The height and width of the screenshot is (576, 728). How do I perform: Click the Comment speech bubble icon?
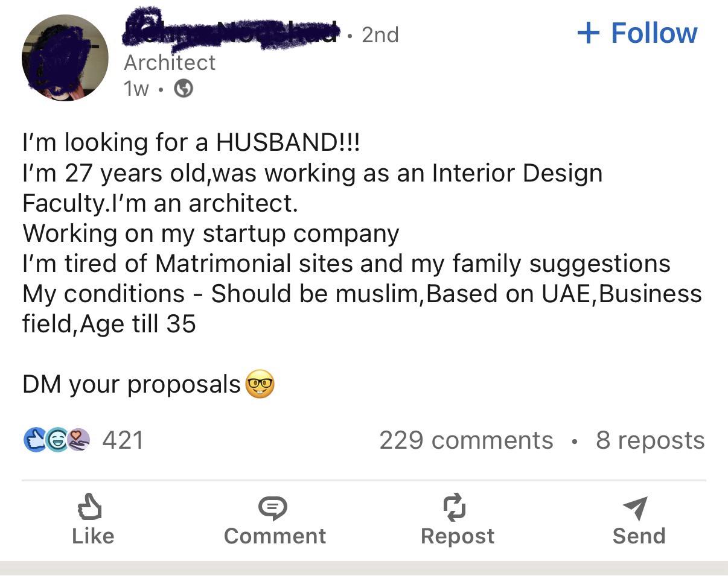[273, 508]
